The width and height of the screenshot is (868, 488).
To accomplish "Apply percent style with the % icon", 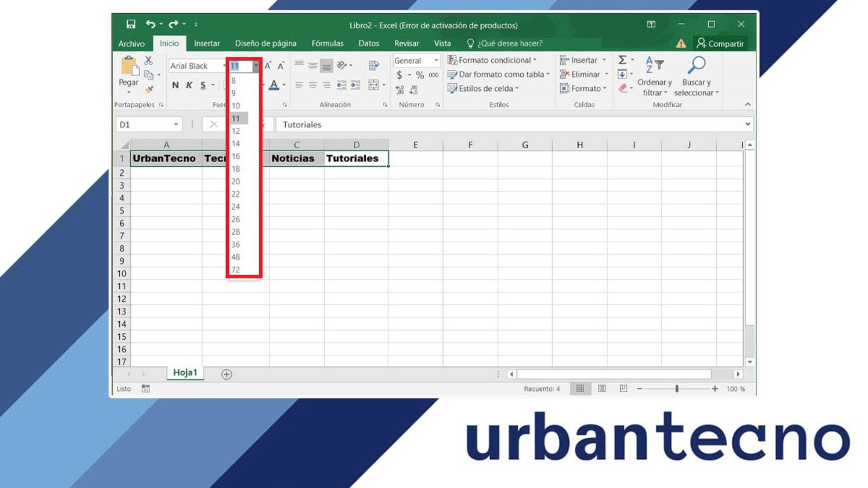I will click(x=420, y=75).
